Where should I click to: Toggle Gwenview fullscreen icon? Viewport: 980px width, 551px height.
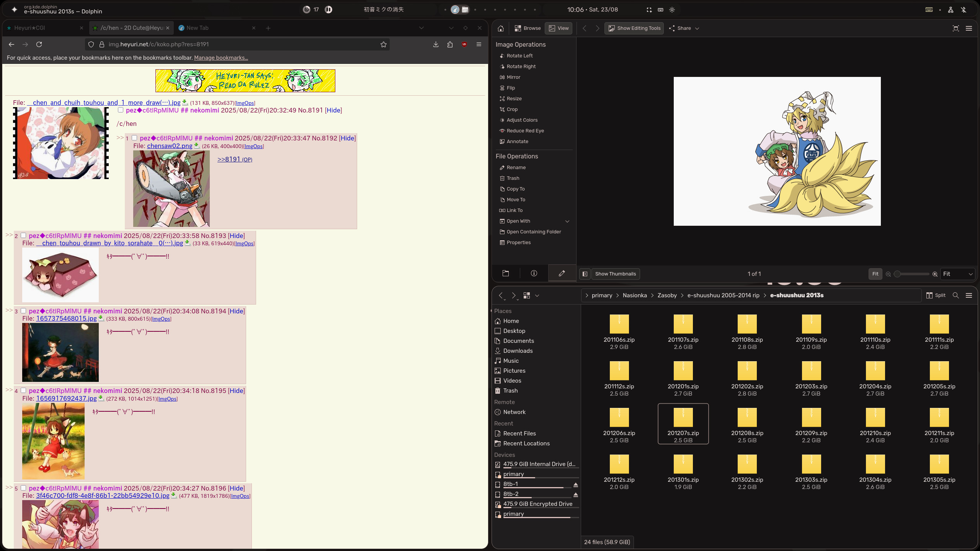955,28
